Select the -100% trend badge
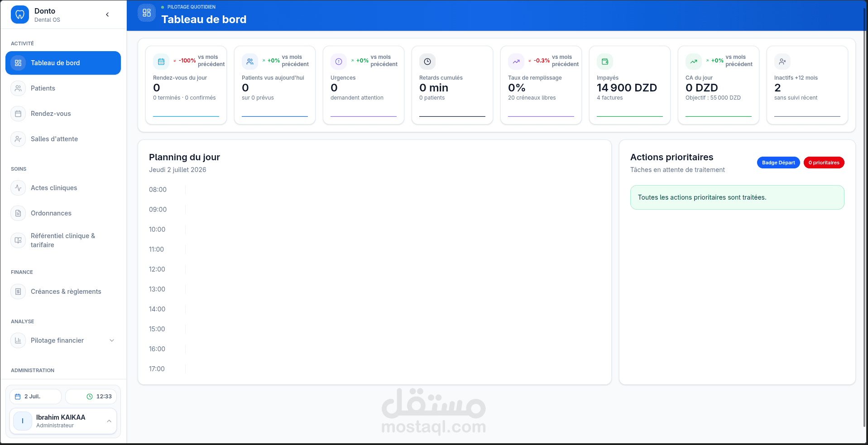The image size is (868, 445). click(x=185, y=61)
